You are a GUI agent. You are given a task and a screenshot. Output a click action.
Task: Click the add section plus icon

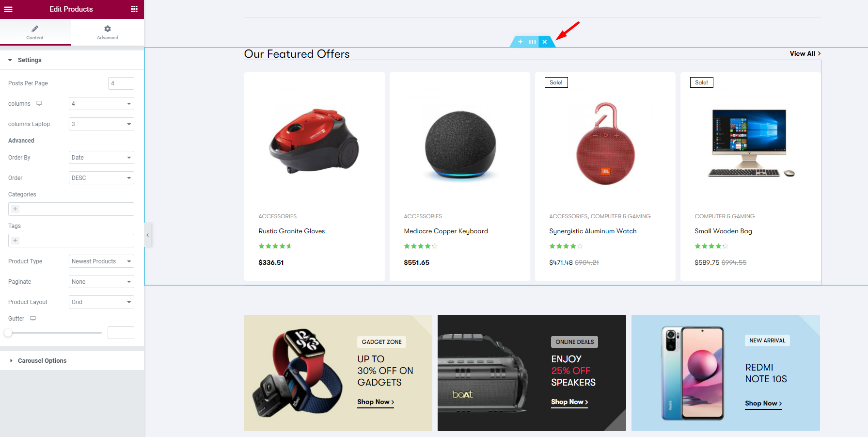[x=520, y=42]
